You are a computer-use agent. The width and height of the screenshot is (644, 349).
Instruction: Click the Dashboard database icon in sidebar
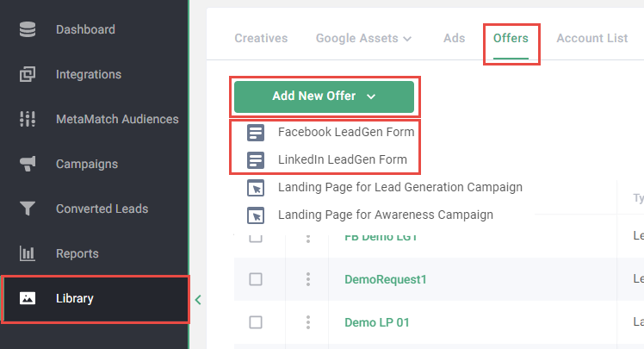click(x=28, y=29)
